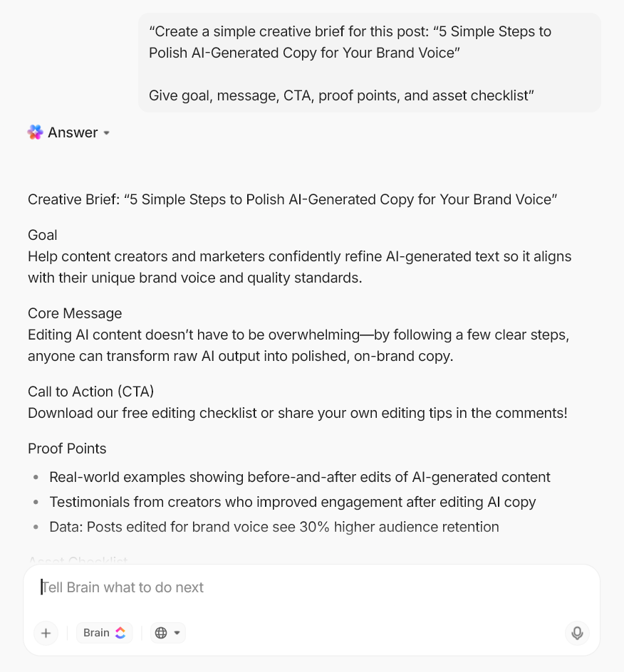This screenshot has height=672, width=624.
Task: Click the Call to Action (CTA) heading
Action: click(x=91, y=392)
